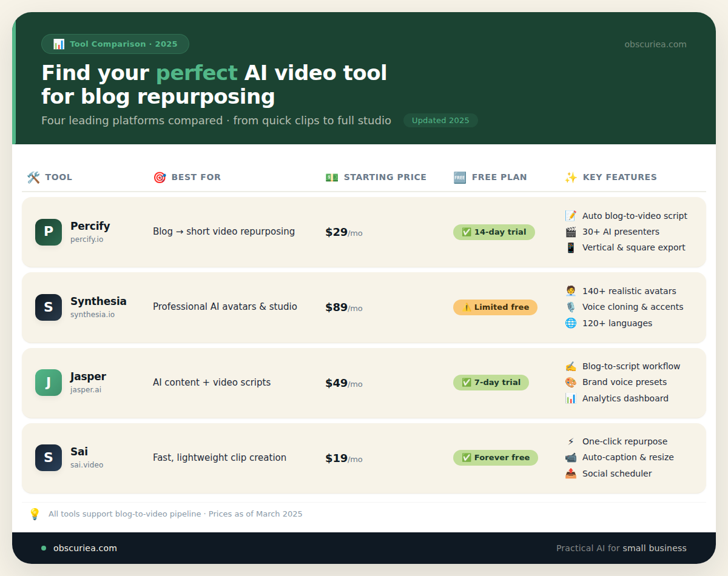The image size is (728, 576).
Task: Click the tools icon beside TOOL header
Action: 33,177
